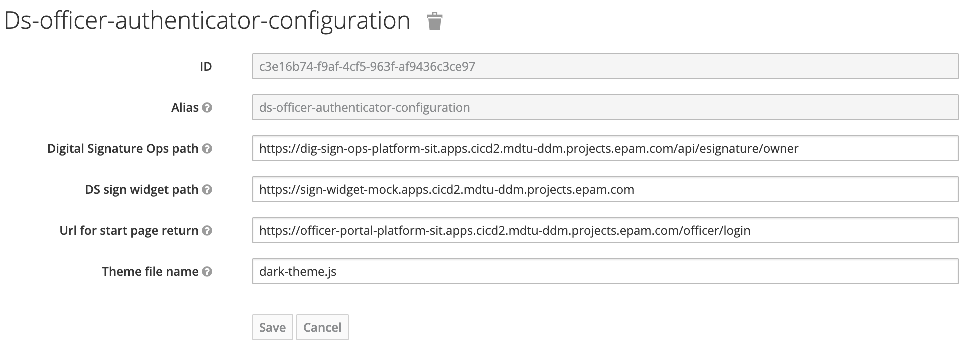Click the disabled Alias text field
The width and height of the screenshot is (980, 361).
click(605, 107)
